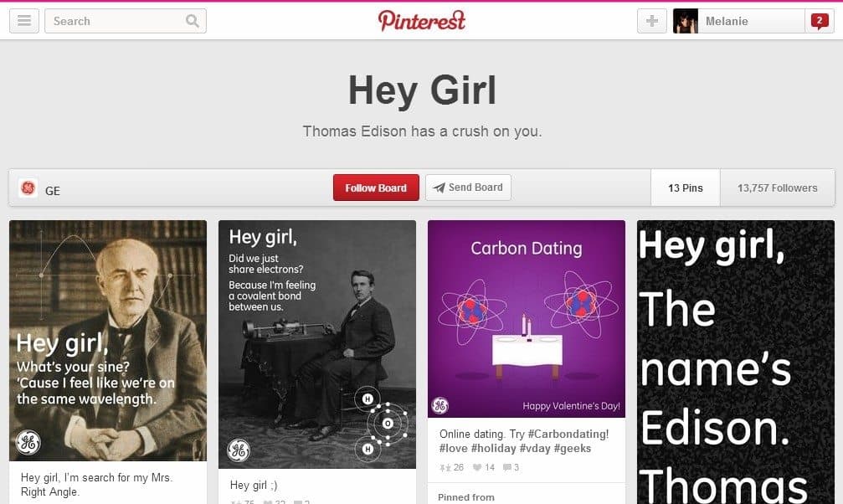Open the hamburger menu icon
This screenshot has height=504, width=843.
point(24,21)
